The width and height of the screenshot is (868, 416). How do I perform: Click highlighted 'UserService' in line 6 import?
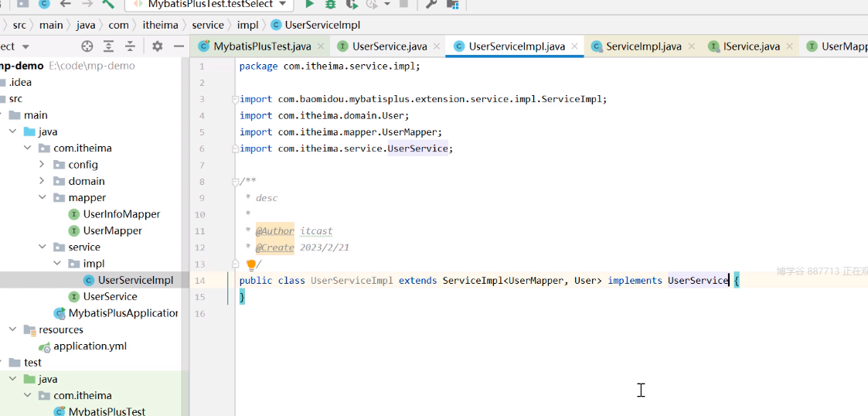point(418,148)
